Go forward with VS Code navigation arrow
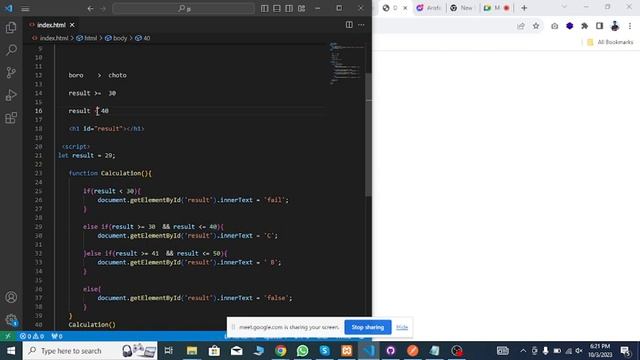640x360 pixels. [103, 9]
